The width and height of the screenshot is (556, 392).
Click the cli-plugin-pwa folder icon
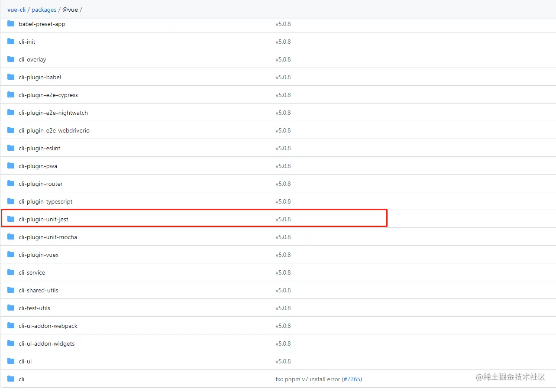[11, 166]
